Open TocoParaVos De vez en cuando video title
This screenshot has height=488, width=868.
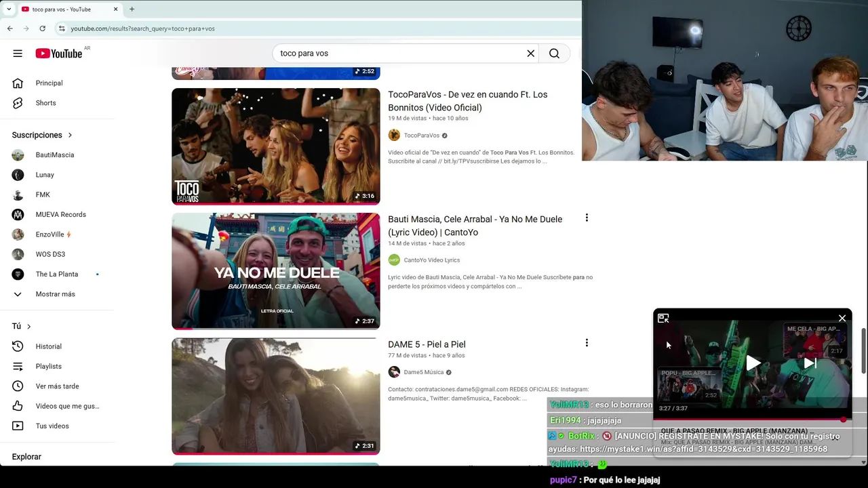(467, 101)
